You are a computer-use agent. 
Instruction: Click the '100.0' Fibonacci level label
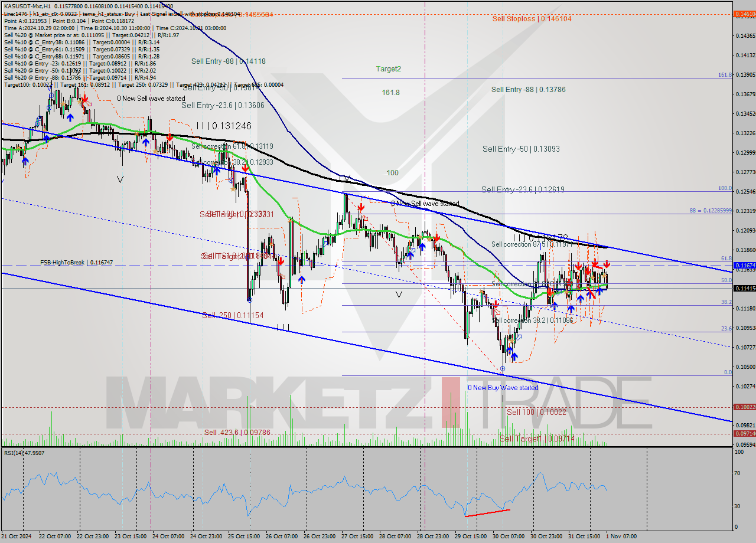725,188
